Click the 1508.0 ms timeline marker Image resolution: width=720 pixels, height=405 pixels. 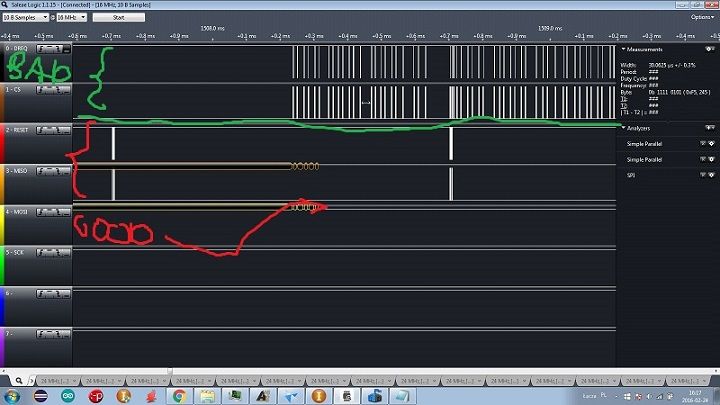point(213,28)
